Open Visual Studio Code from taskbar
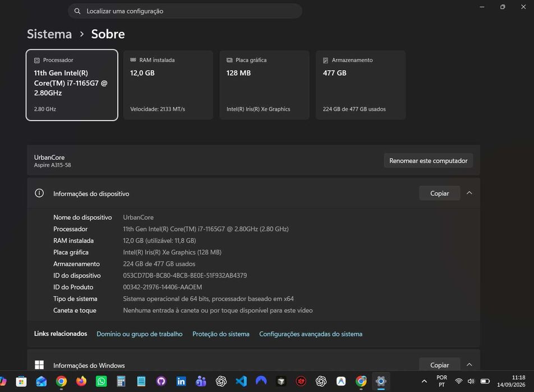This screenshot has width=534, height=392. coord(241,381)
